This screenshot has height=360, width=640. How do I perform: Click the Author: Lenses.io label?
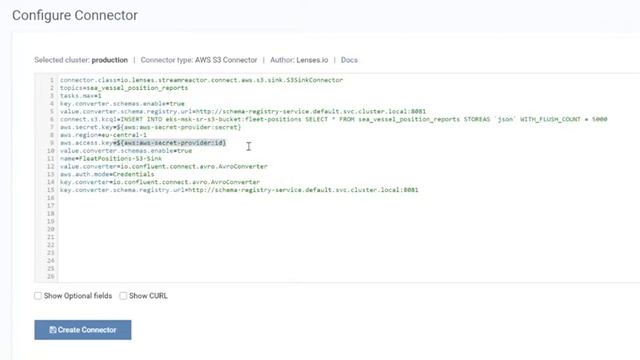tap(299, 60)
